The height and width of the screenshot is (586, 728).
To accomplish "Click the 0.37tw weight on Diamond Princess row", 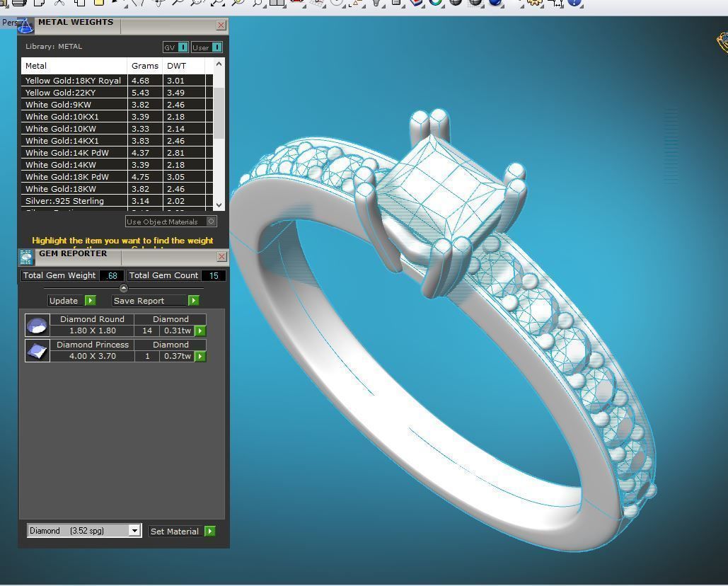I will (x=177, y=356).
